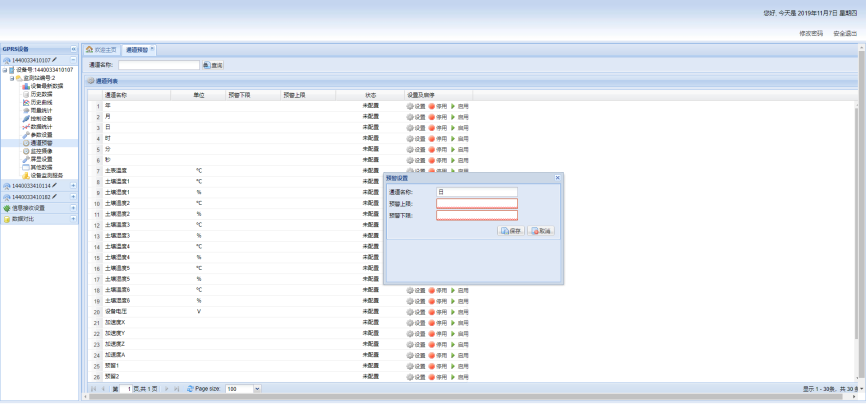Screen dimensions: 866x414
Task: Collapse the 设备号:1440033410107 tree node
Action: 4,70
